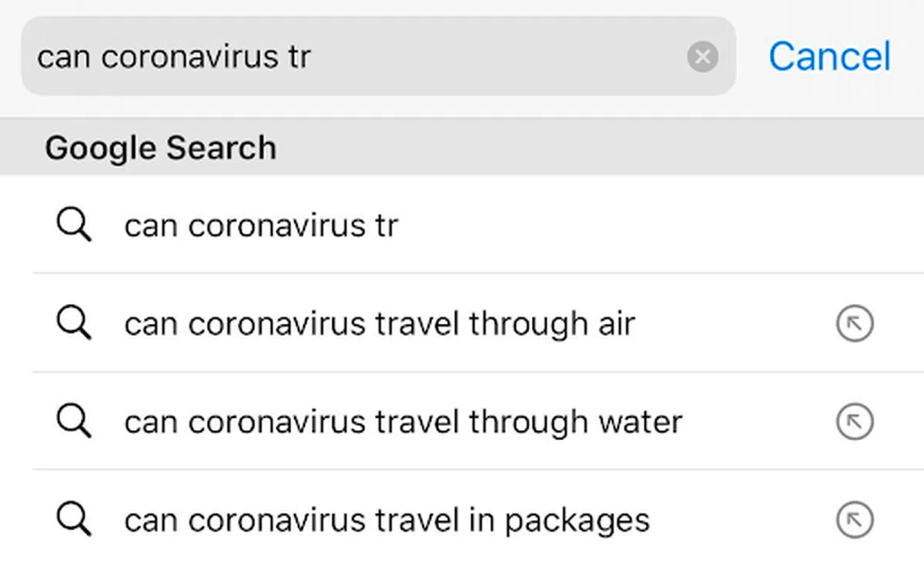Viewport: 924px width, 564px height.
Task: Select suggestion 'can coronavirus travel through air'
Action: pos(379,325)
